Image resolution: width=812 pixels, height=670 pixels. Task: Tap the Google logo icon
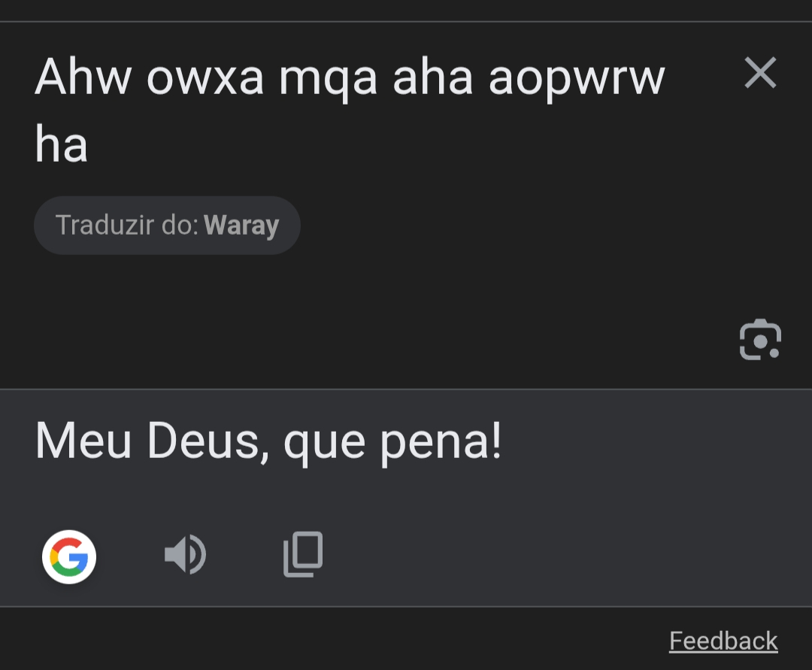(69, 557)
